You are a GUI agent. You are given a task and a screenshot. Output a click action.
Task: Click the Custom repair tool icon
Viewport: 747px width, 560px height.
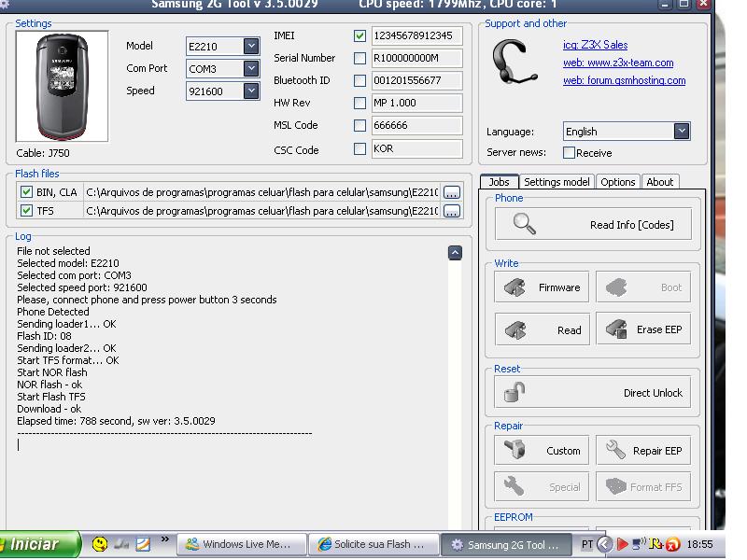point(515,450)
